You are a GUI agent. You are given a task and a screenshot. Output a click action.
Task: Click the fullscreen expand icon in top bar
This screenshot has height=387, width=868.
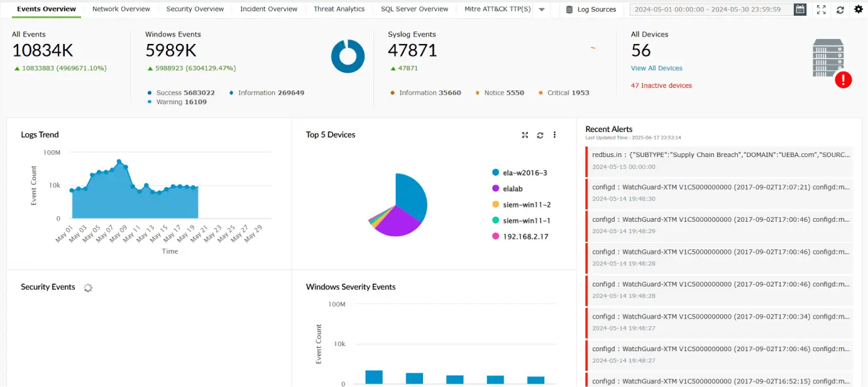click(x=821, y=9)
